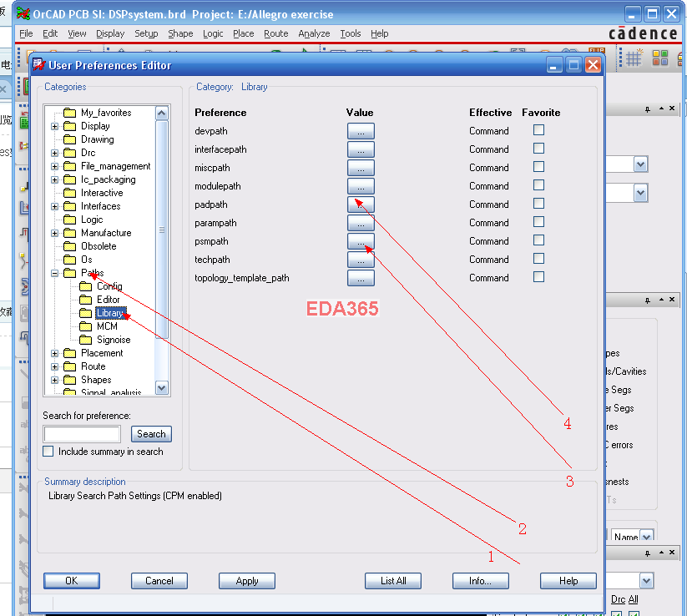Screen dimensions: 687x616
Task: Open the Analyze menu
Action: (x=314, y=33)
